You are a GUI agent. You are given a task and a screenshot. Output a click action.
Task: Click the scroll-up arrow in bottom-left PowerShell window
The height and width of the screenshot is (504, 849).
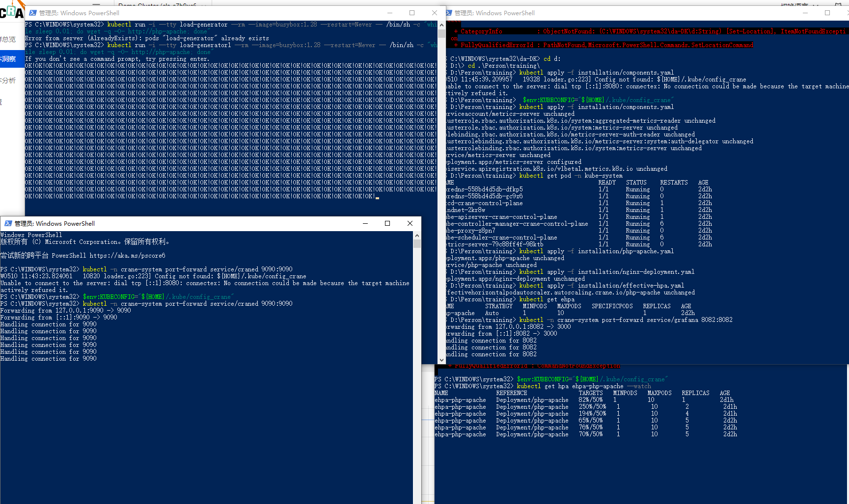pos(417,235)
